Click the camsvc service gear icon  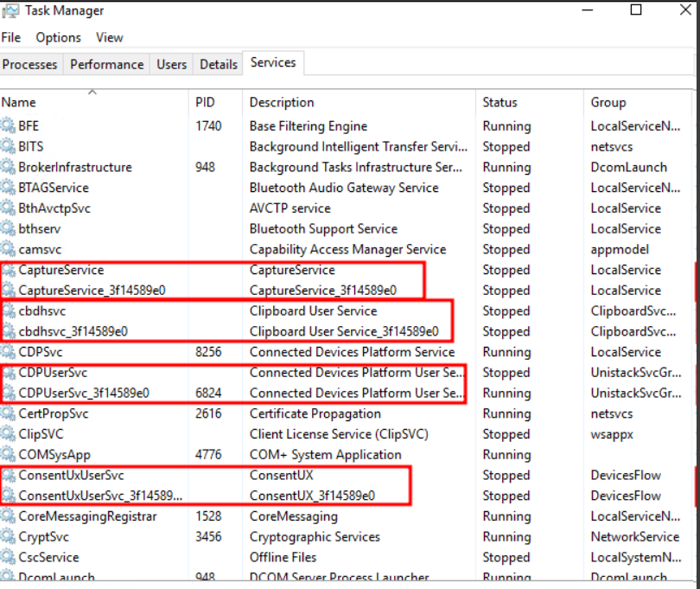8,249
